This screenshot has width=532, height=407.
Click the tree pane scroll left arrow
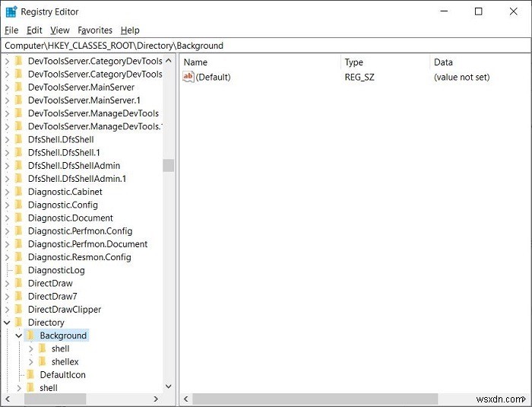pos(8,399)
